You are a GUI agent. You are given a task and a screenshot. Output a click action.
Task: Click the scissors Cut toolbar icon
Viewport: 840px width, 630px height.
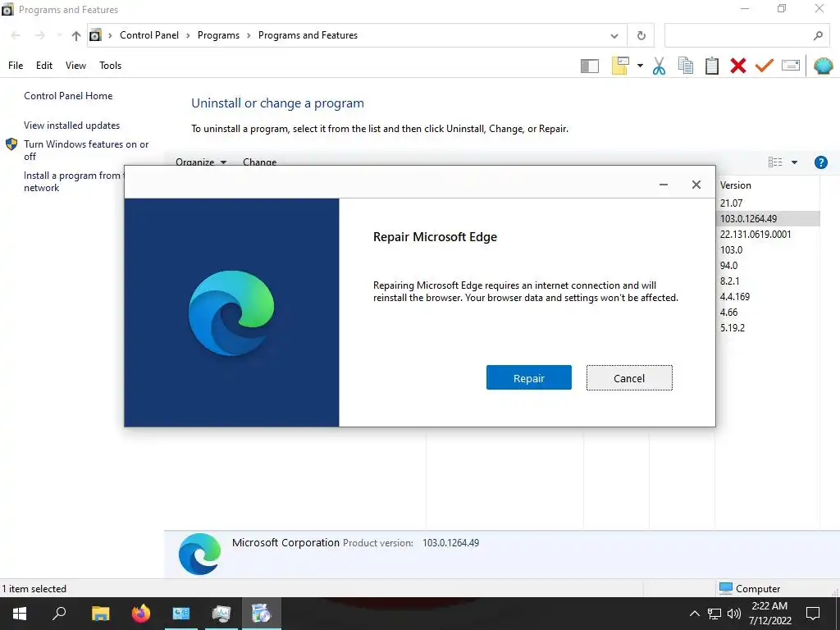pyautogui.click(x=659, y=66)
